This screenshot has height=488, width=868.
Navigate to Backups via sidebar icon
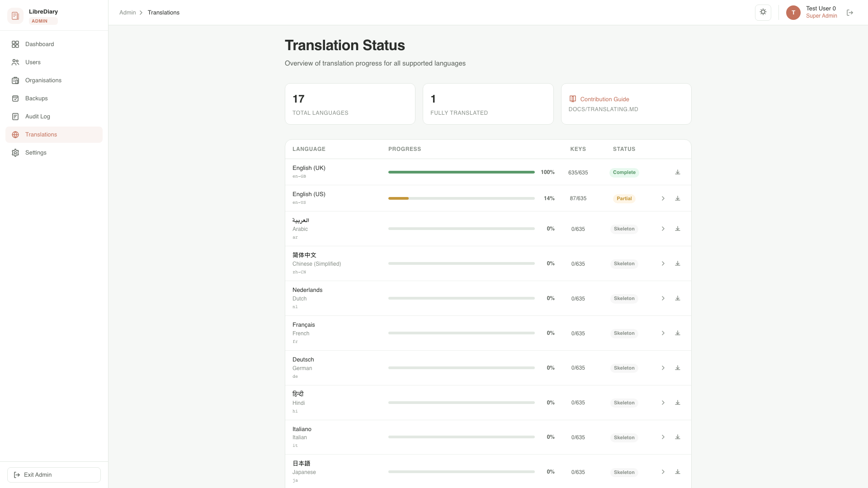pyautogui.click(x=16, y=98)
